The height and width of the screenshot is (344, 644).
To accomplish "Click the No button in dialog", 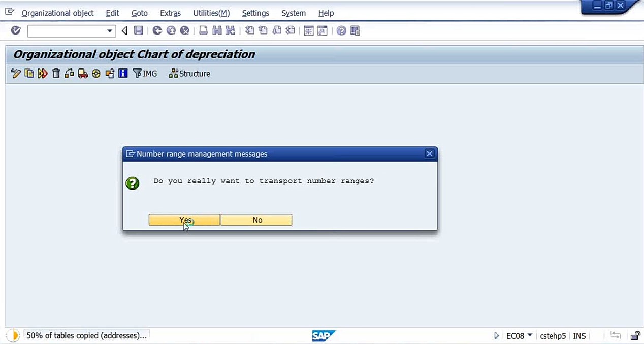I will coord(256,220).
